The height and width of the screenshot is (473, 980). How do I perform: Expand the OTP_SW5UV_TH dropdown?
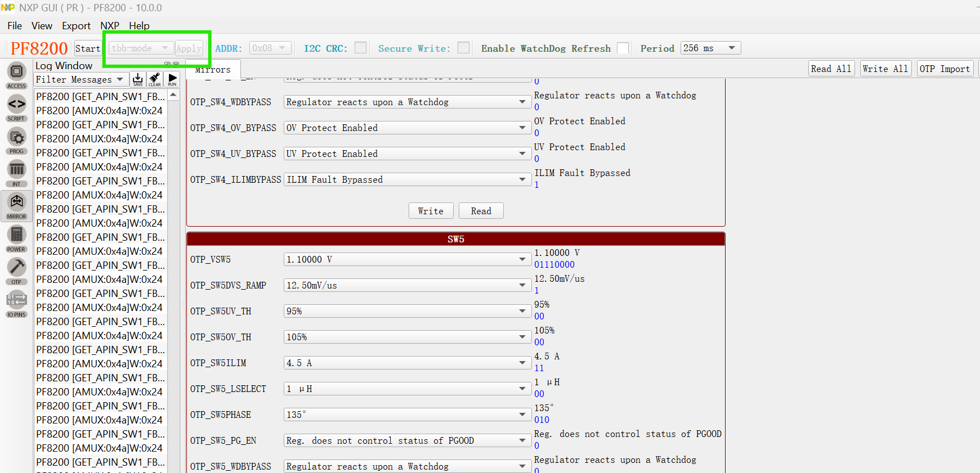(x=407, y=311)
